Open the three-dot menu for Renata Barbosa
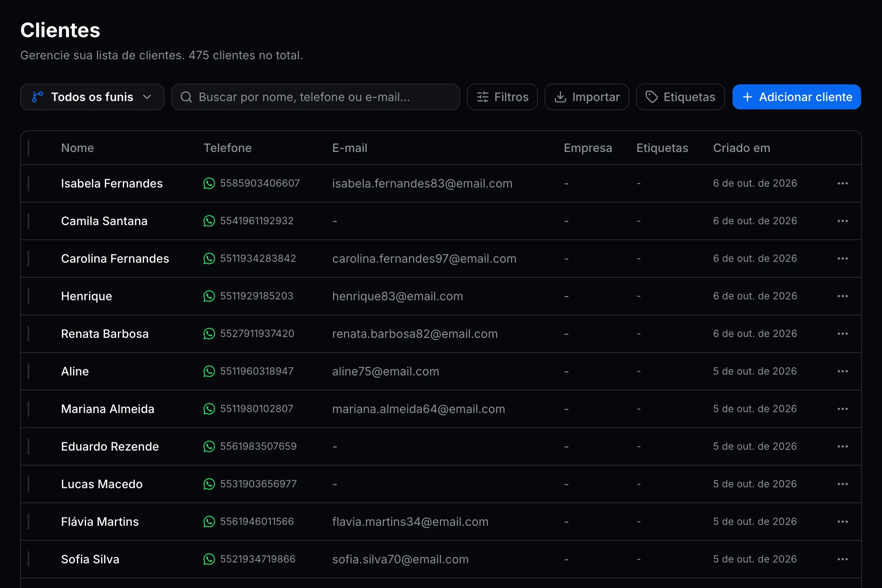This screenshot has width=882, height=588. 842,334
